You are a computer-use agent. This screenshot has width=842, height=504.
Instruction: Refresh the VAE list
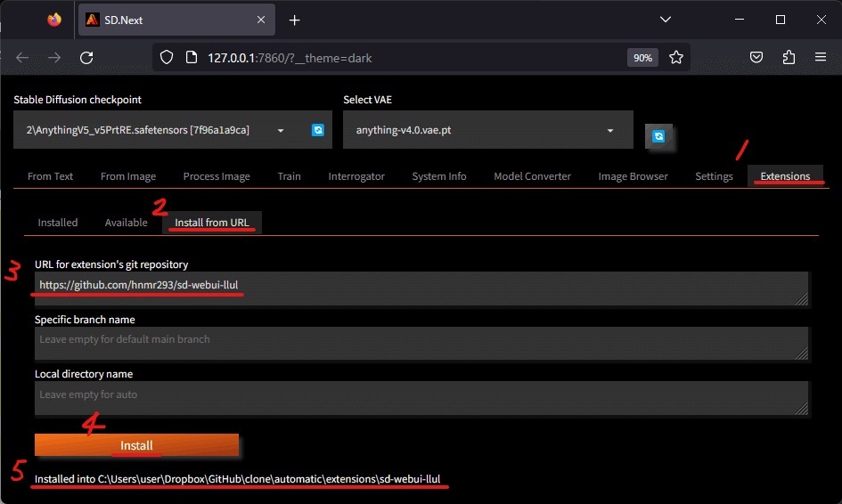pyautogui.click(x=658, y=136)
